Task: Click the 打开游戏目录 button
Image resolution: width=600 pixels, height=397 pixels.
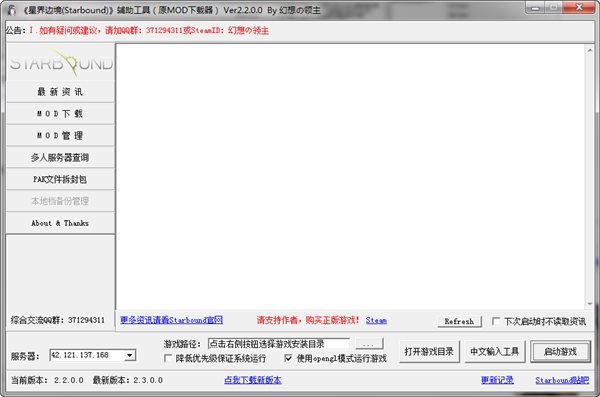Action: pos(429,351)
